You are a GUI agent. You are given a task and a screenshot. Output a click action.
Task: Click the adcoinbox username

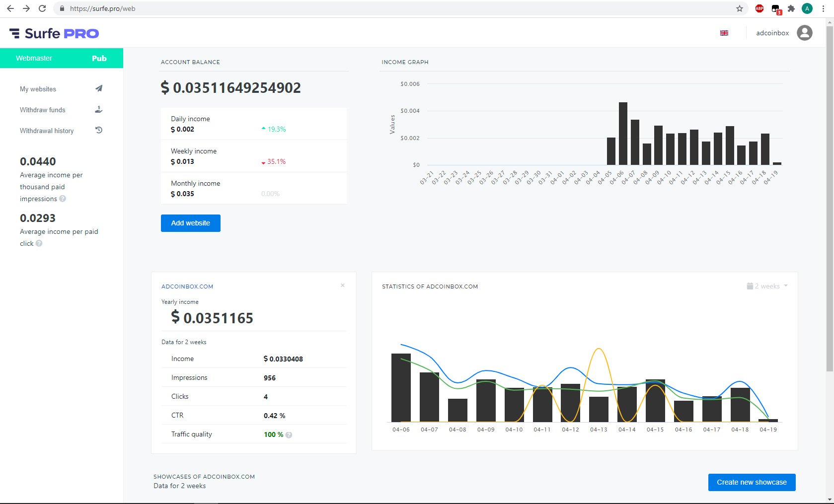[772, 33]
